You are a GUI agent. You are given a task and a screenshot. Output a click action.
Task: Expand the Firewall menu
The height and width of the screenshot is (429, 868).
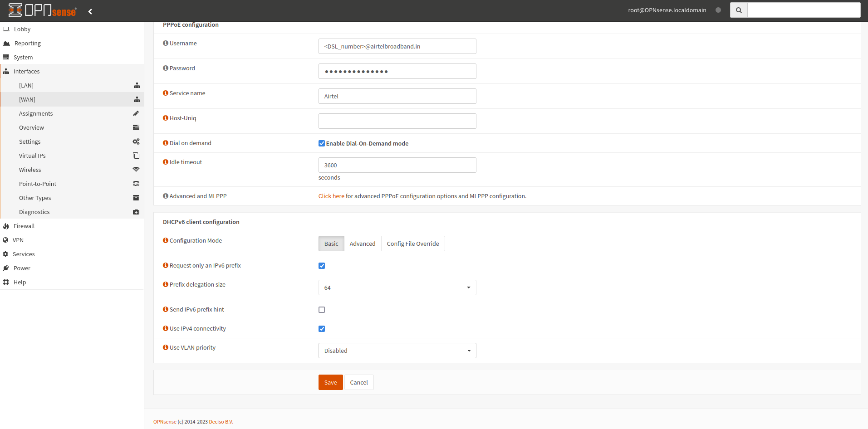[x=72, y=226]
